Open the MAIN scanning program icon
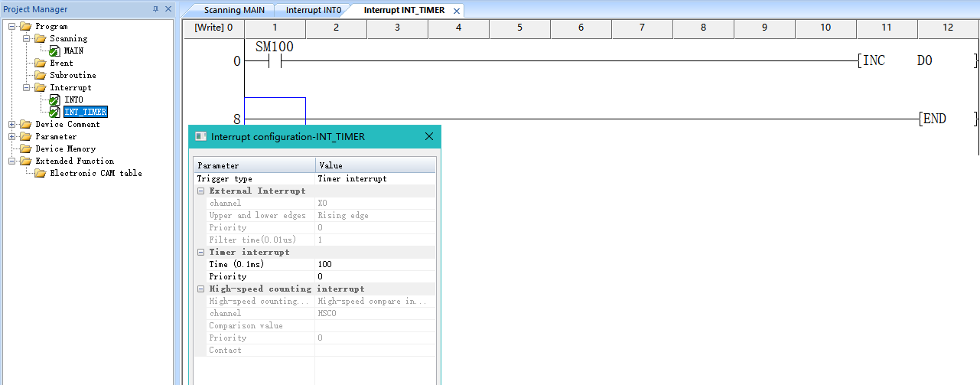 tap(54, 51)
